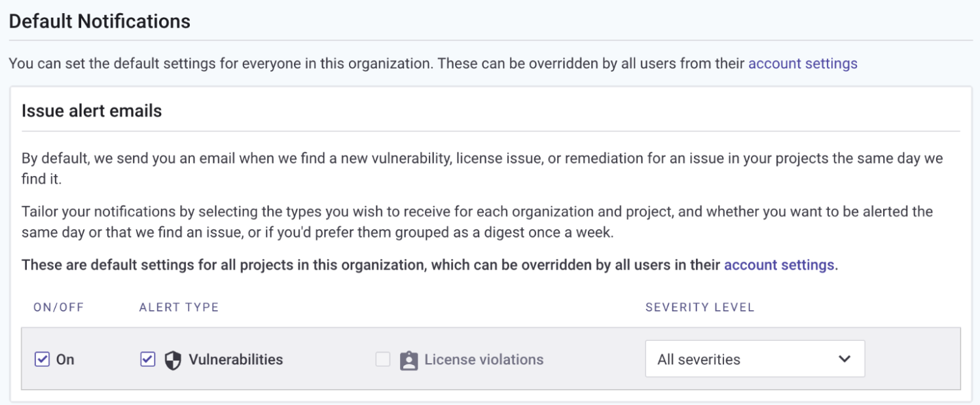Screen dimensions: 980x405
Task: Click the Default Notifications heading
Action: click(x=100, y=22)
